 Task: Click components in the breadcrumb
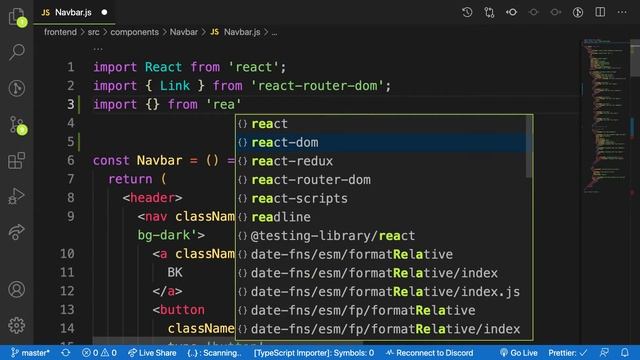coord(134,32)
